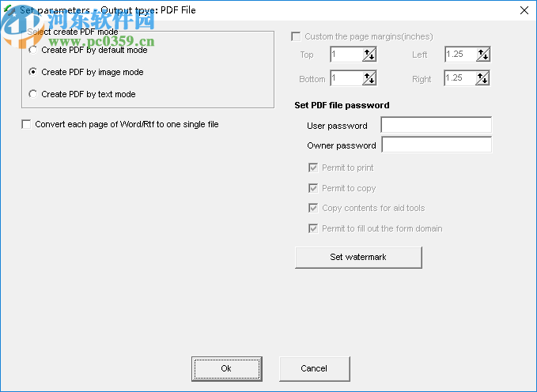Click the User password field

(437, 125)
